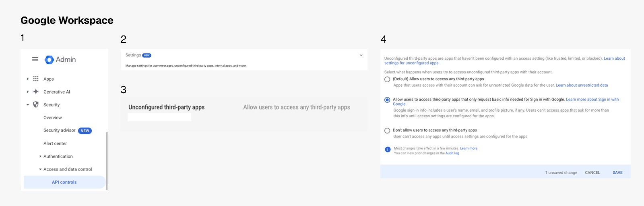This screenshot has height=206, width=644.
Task: Click the NEW badge beside Security advisor
Action: (85, 131)
